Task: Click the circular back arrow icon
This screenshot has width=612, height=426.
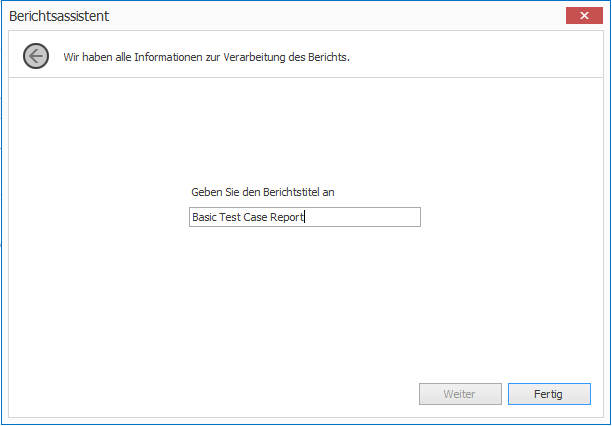Action: 36,57
